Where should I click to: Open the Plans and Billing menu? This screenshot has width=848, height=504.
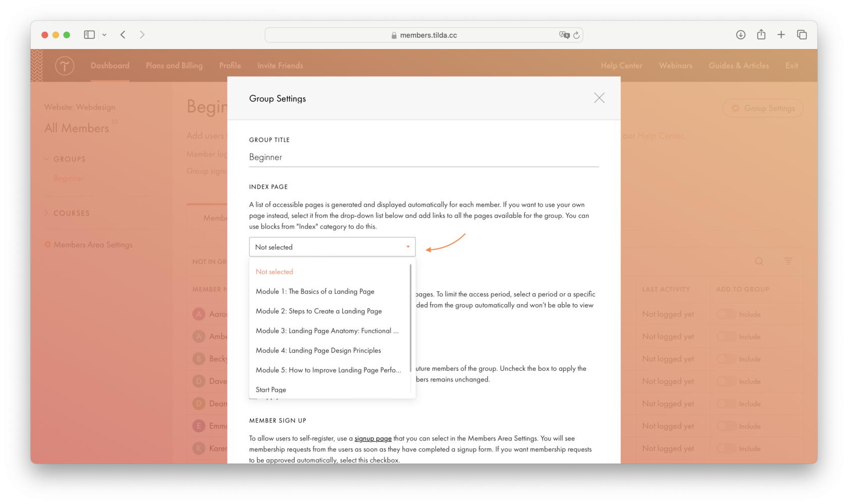pos(174,66)
